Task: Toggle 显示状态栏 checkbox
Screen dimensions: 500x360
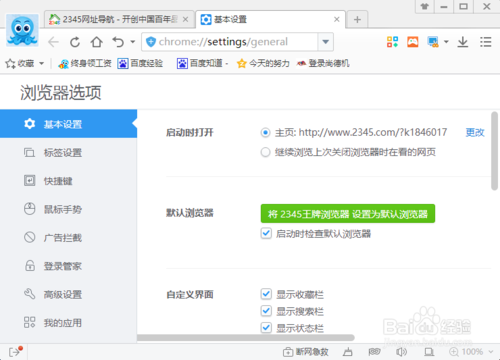Action: pyautogui.click(x=266, y=328)
